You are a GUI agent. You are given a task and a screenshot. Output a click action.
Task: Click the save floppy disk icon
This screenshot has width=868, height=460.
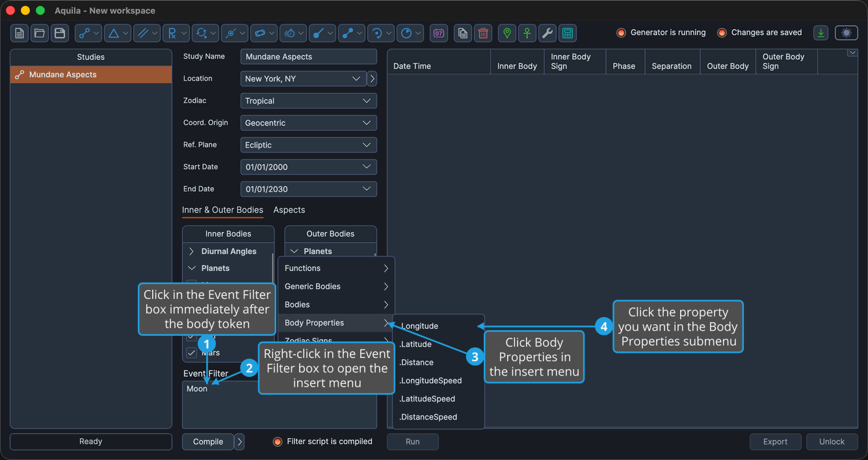point(60,33)
